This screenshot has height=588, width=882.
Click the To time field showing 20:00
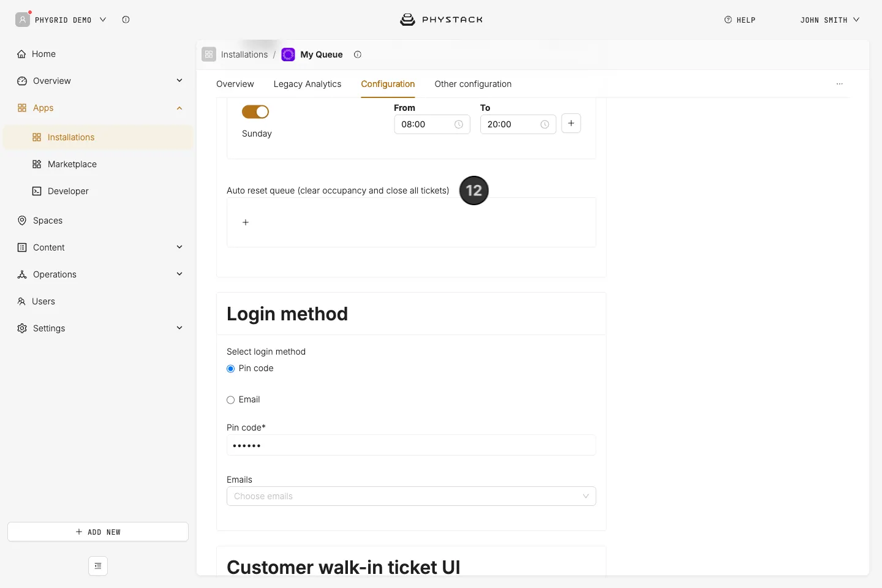coord(518,124)
